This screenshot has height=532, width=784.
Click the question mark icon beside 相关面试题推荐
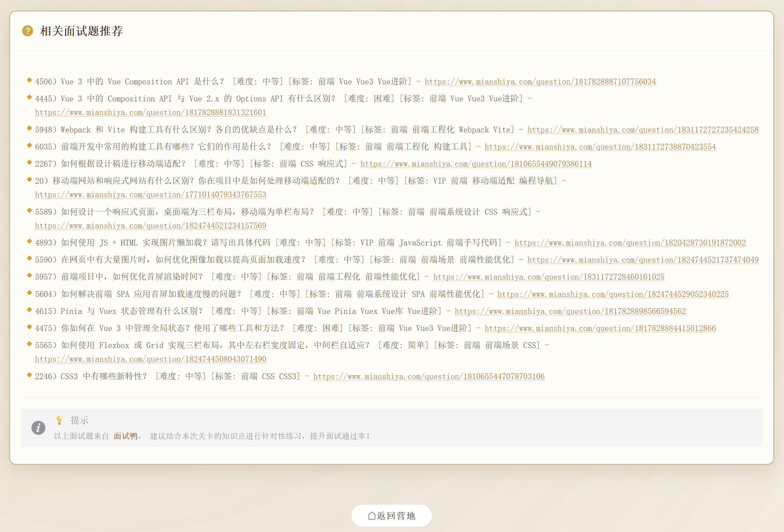[27, 31]
